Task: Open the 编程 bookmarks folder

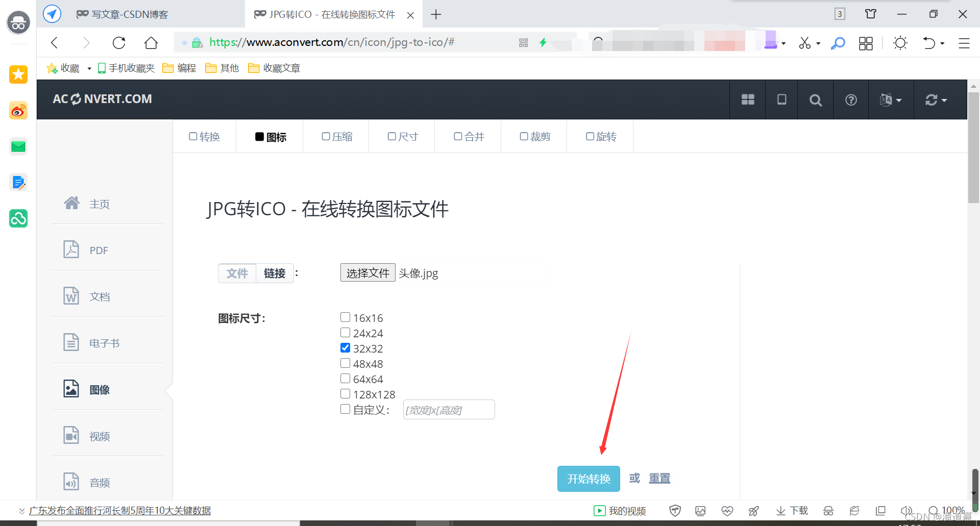Action: point(180,68)
